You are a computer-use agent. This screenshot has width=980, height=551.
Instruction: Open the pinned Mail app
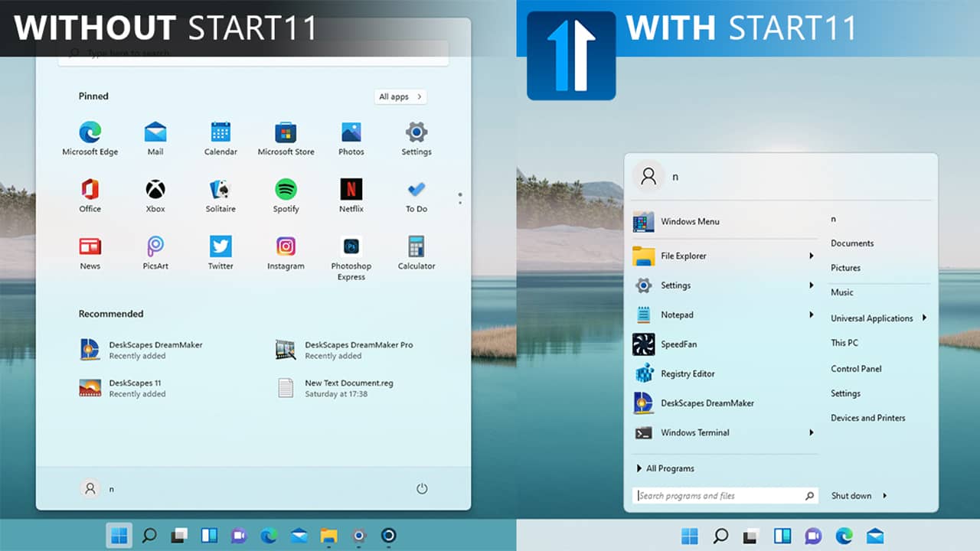click(155, 139)
